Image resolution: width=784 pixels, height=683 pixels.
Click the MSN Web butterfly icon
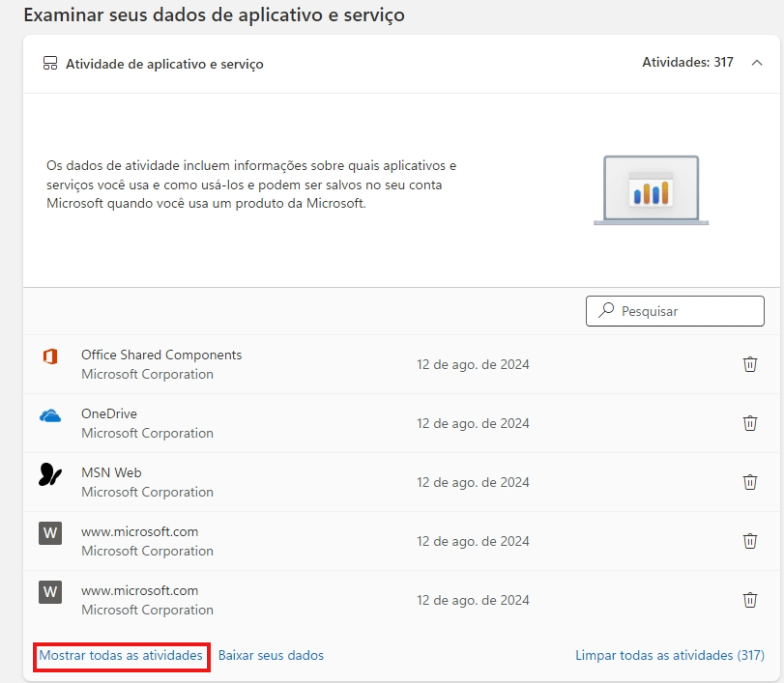click(x=50, y=474)
